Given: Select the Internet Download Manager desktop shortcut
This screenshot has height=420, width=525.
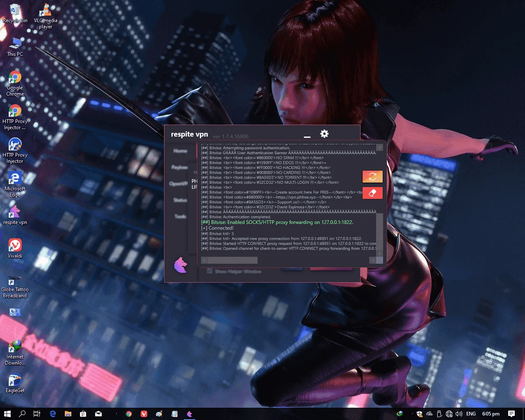Looking at the screenshot, I should pos(15,353).
